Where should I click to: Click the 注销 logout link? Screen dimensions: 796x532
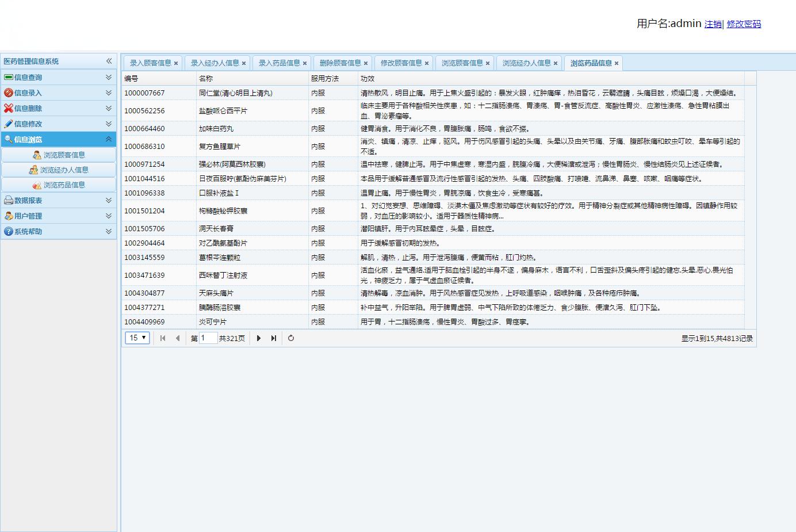tap(713, 24)
